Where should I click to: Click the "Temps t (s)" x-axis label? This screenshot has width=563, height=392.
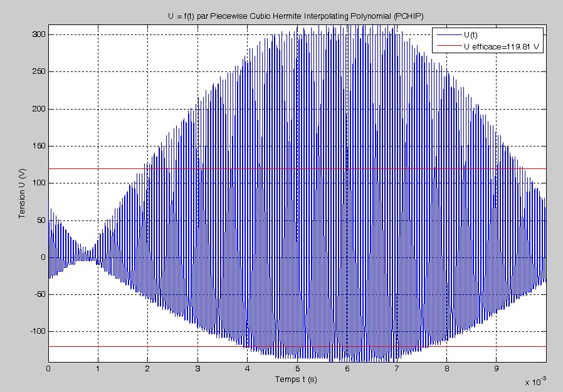[297, 379]
